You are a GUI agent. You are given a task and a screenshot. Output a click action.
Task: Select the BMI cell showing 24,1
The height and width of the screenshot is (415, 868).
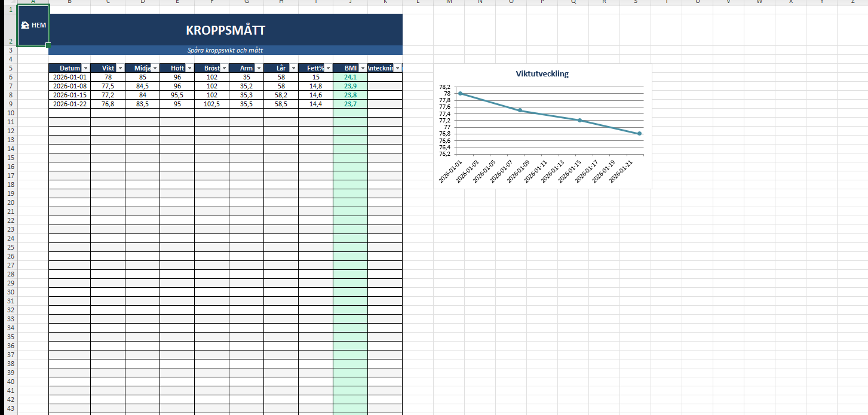(351, 77)
